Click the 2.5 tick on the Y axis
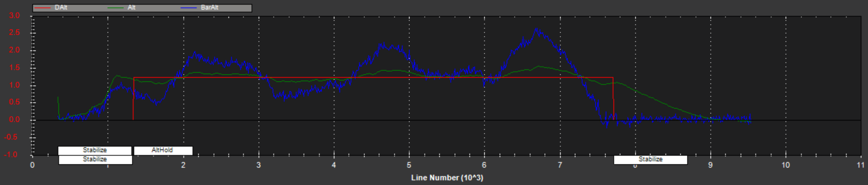Screen dimensions: 868x185 [x=15, y=33]
